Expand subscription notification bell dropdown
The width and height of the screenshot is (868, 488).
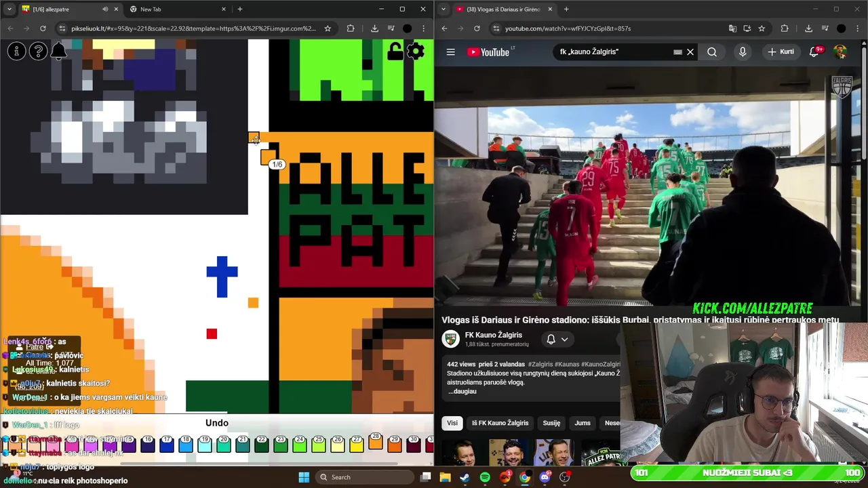pos(557,339)
